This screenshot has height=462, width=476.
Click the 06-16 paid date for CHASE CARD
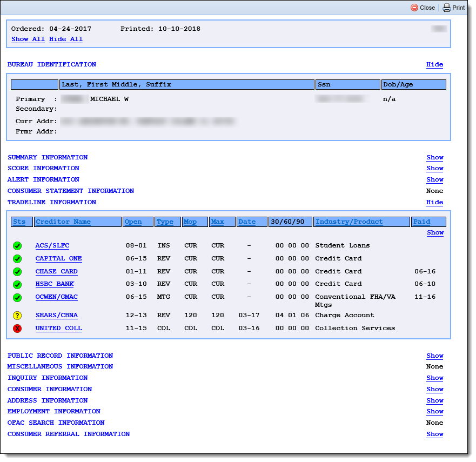click(425, 271)
